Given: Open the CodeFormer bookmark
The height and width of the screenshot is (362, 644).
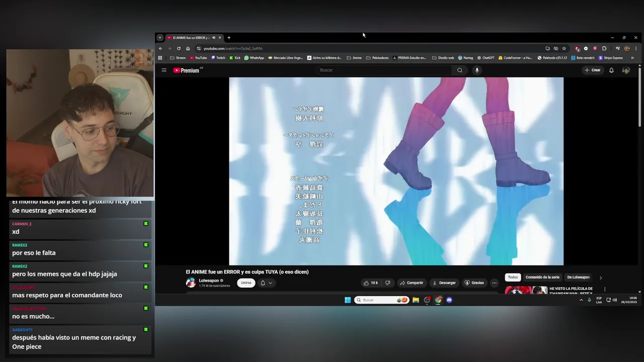Looking at the screenshot, I should pyautogui.click(x=515, y=58).
